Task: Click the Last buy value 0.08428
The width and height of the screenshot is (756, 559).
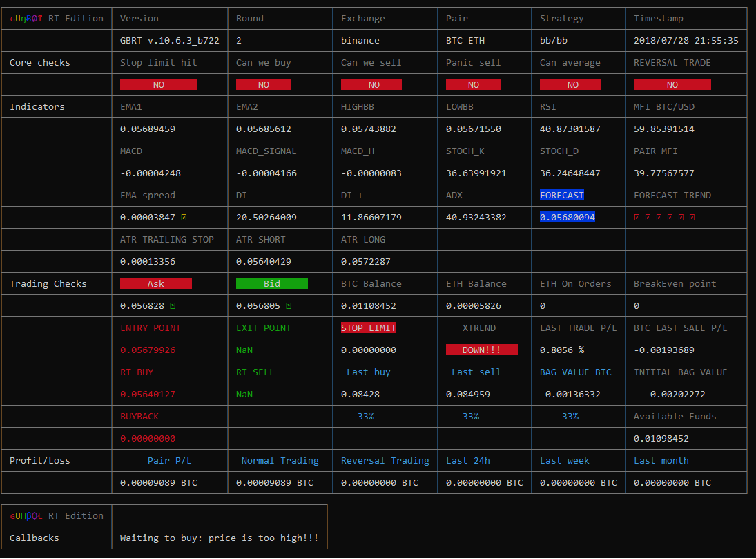Action: [x=360, y=395]
